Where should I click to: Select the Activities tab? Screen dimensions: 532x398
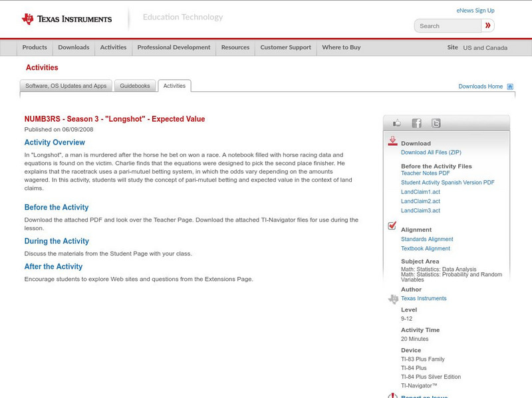pyautogui.click(x=174, y=86)
